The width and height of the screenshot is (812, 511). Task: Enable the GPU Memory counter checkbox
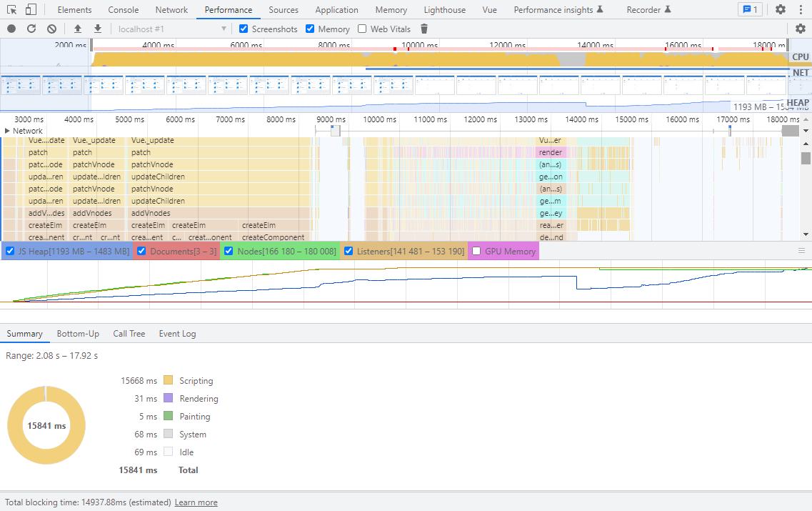pyautogui.click(x=476, y=252)
